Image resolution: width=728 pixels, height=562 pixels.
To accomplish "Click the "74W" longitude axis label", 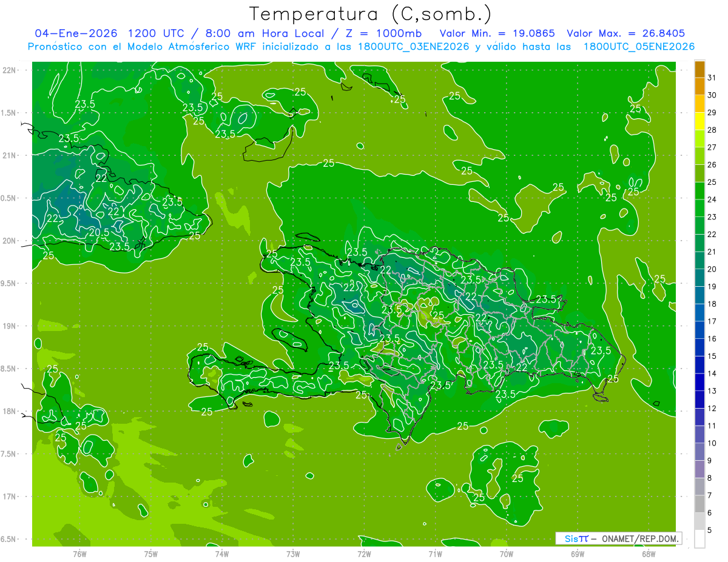I will point(222,554).
